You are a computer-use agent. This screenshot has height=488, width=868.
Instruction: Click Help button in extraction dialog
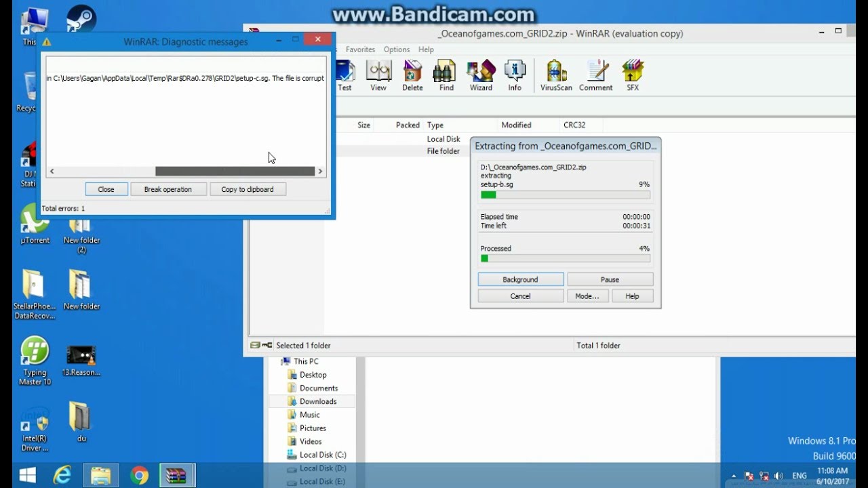(633, 296)
